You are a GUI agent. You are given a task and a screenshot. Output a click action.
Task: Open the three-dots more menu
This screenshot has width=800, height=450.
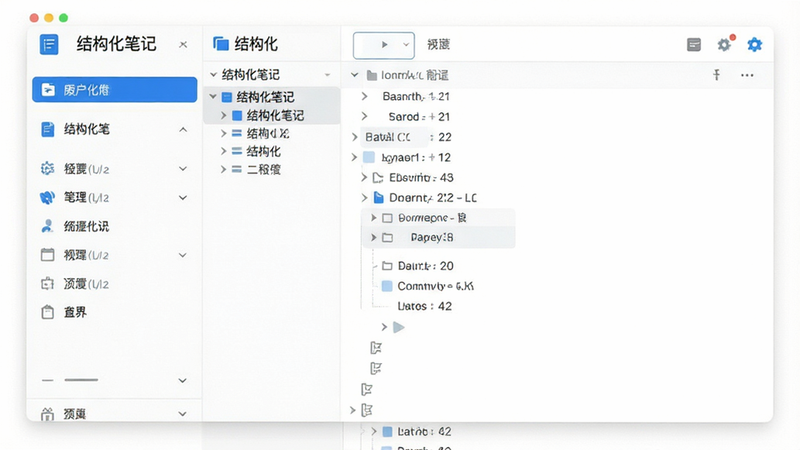747,76
